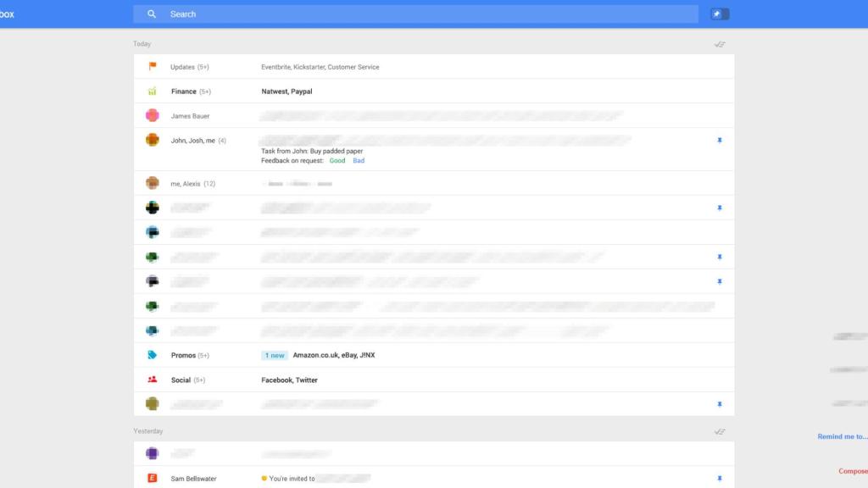Click James Bauer's avatar icon
This screenshot has width=868, height=488.
point(152,115)
